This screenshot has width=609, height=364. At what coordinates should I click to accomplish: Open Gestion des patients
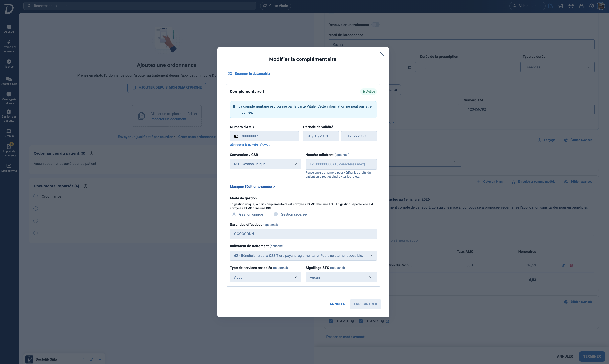(x=9, y=115)
